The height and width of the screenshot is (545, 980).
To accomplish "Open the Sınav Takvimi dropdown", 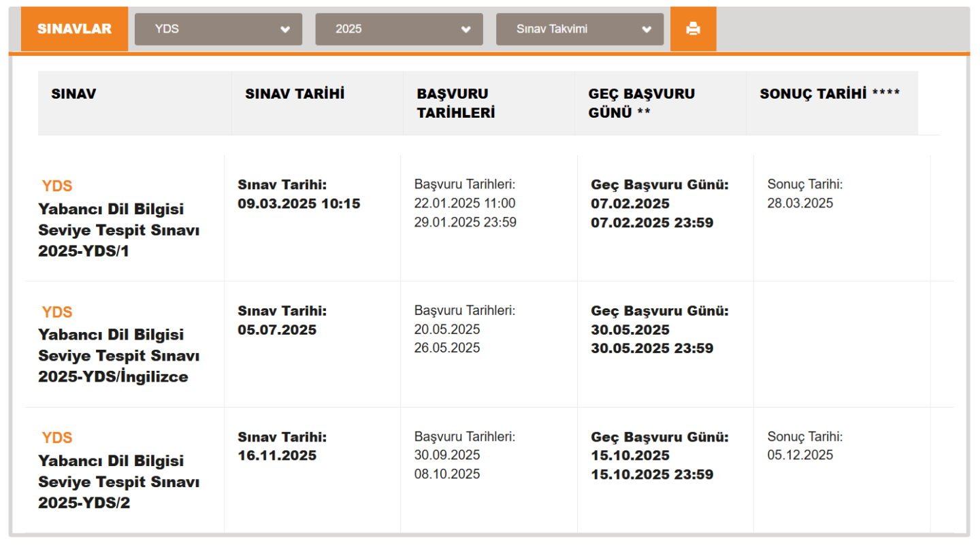I will pyautogui.click(x=580, y=29).
